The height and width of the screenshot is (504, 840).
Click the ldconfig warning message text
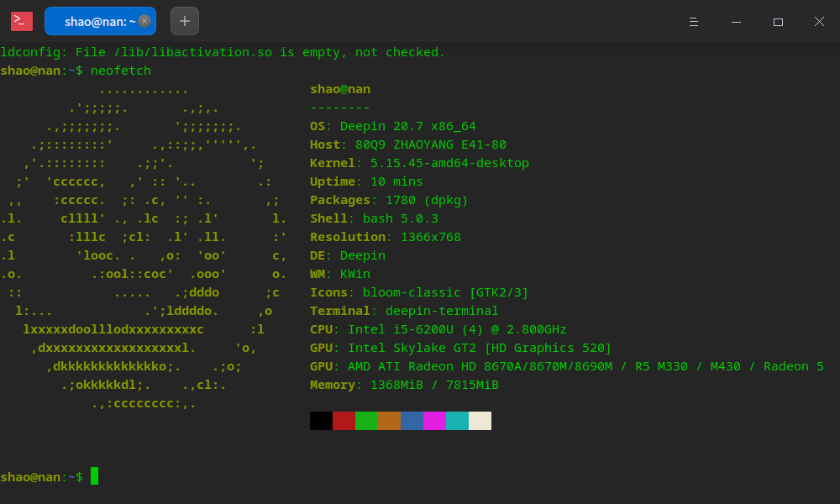223,52
